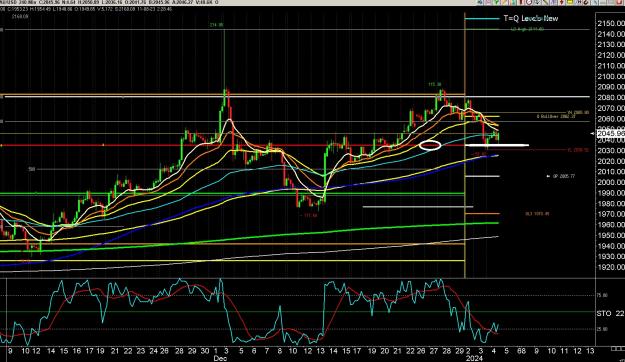Select the 2080.00 price axis label
This screenshot has width=625, height=362.
[x=611, y=98]
